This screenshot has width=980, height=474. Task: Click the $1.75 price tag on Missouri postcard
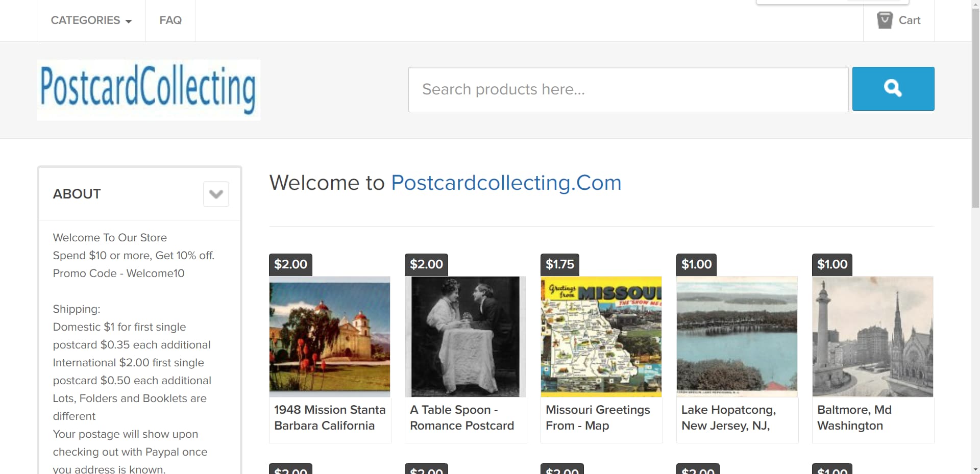pos(560,264)
